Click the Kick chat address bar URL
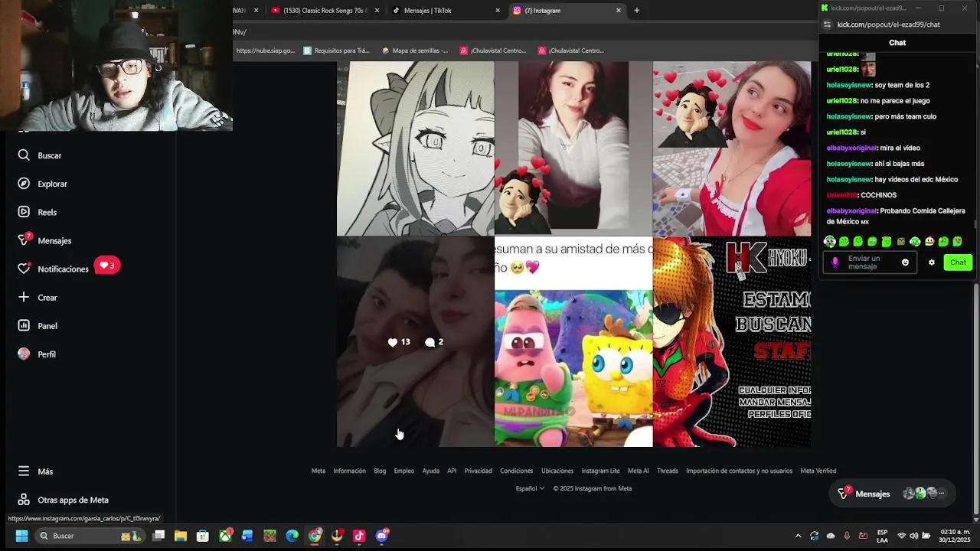The width and height of the screenshot is (980, 551). (x=888, y=24)
